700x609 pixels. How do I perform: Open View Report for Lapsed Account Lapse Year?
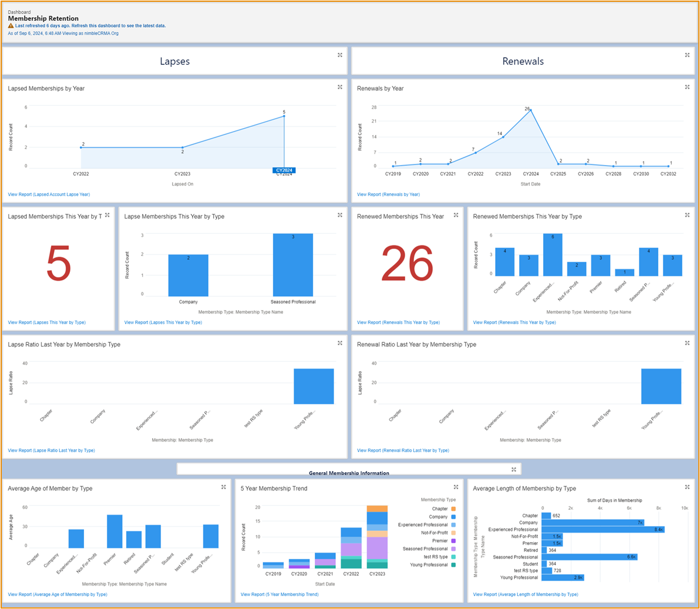tap(49, 194)
